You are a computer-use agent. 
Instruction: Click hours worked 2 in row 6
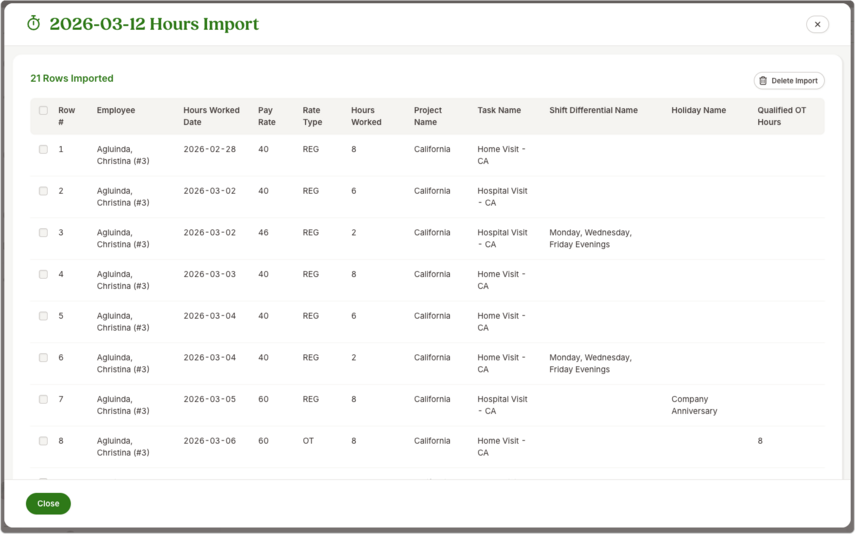[354, 358]
